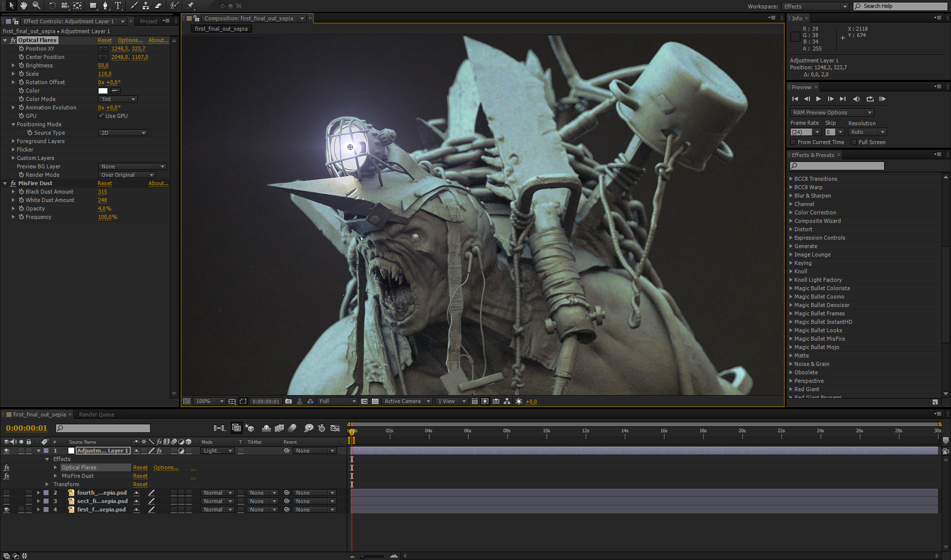Select the Hand tool
The image size is (951, 560).
(24, 5)
